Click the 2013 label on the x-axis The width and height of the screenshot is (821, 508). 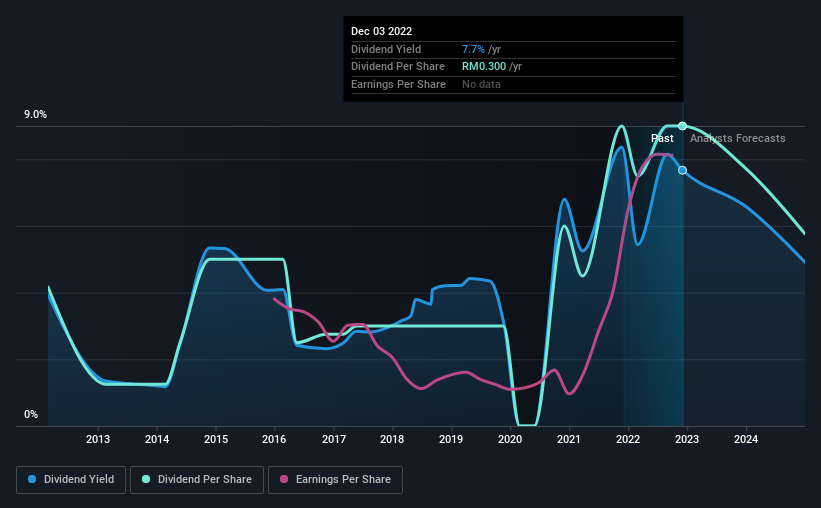(x=98, y=439)
